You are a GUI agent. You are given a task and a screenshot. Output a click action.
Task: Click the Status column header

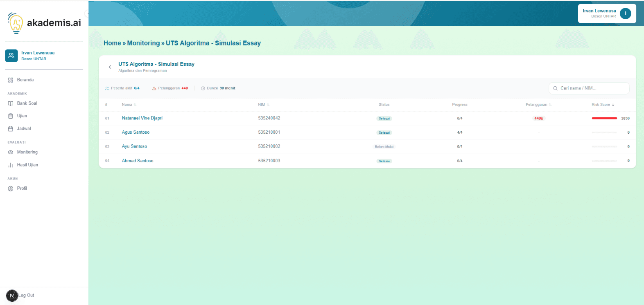(384, 105)
